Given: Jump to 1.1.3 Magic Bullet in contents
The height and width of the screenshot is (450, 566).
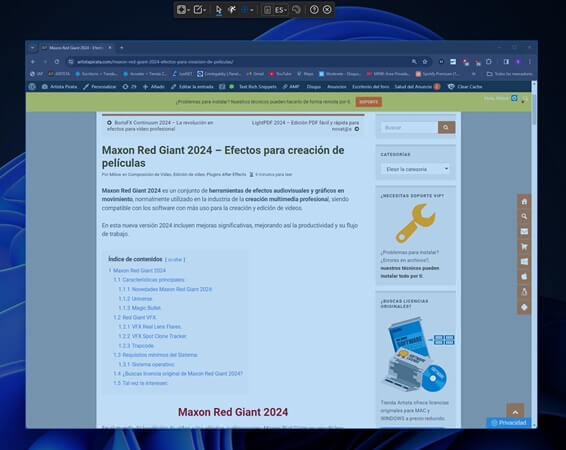Looking at the screenshot, I should [x=140, y=308].
